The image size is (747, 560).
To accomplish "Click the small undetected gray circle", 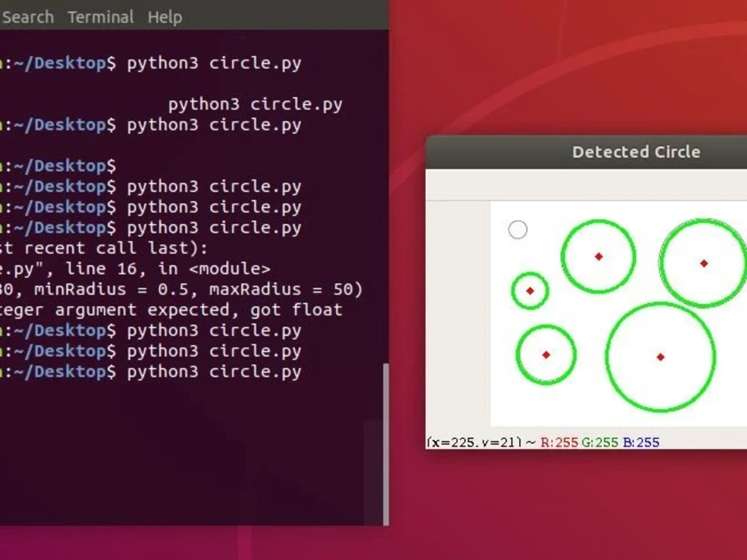I will pyautogui.click(x=518, y=229).
